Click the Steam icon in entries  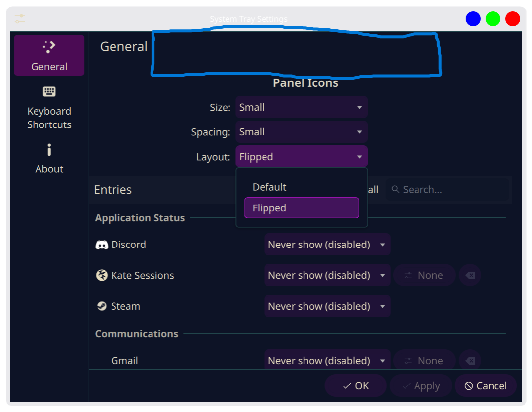pos(102,306)
